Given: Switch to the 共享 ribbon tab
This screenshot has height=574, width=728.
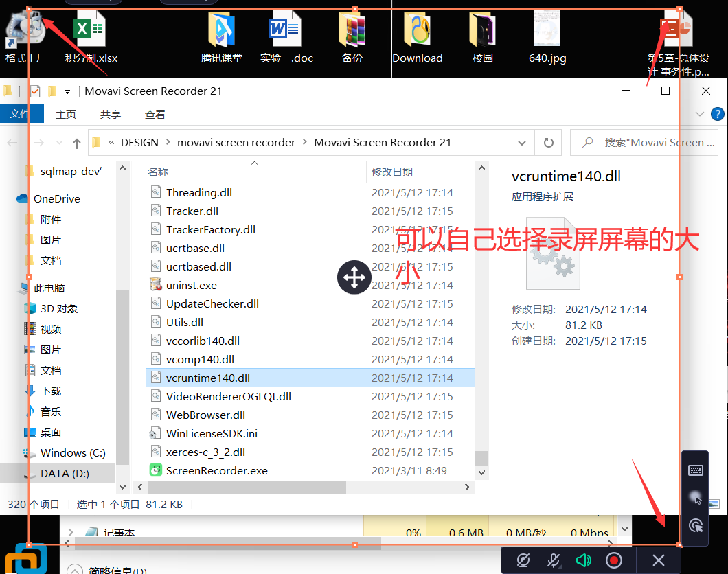Looking at the screenshot, I should [110, 114].
